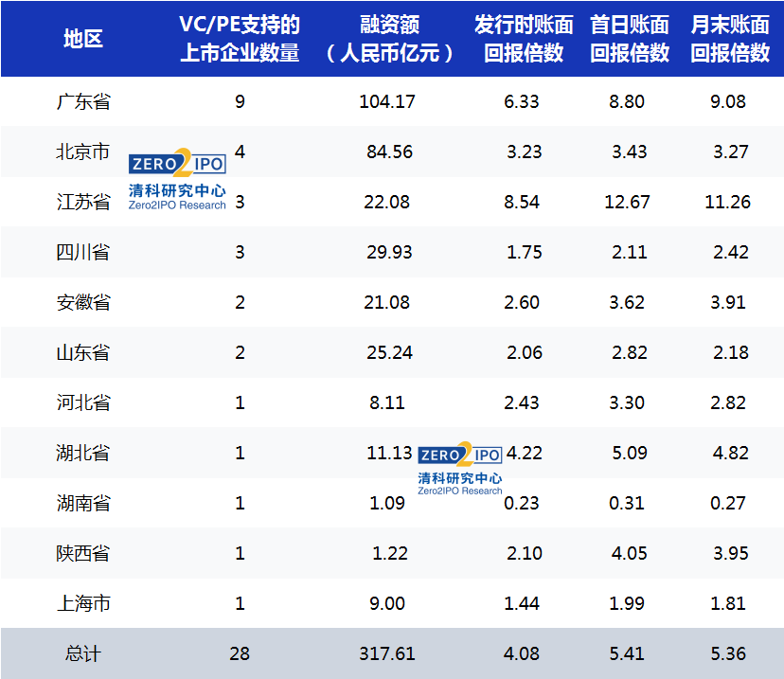
Task: Click the 21.08 financing value for 安徽省
Action: 387,302
